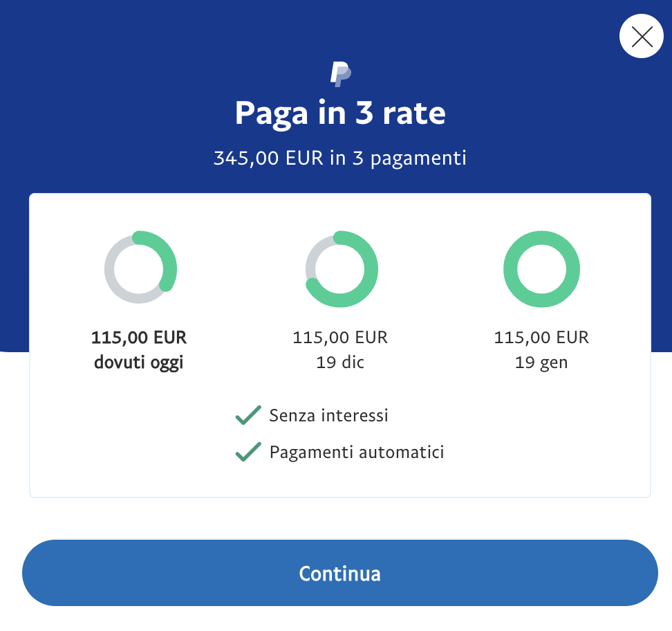Click the checkmark beside Pagamenti automatici
The width and height of the screenshot is (672, 631).
248,452
